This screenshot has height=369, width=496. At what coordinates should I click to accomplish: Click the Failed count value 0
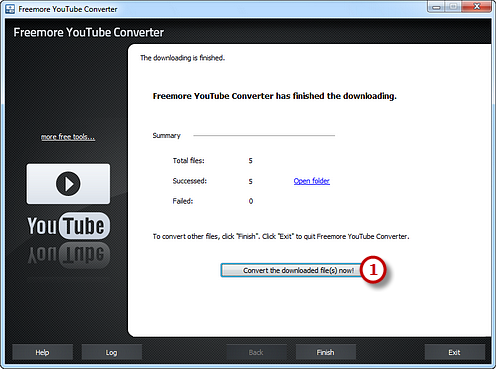[x=251, y=201]
